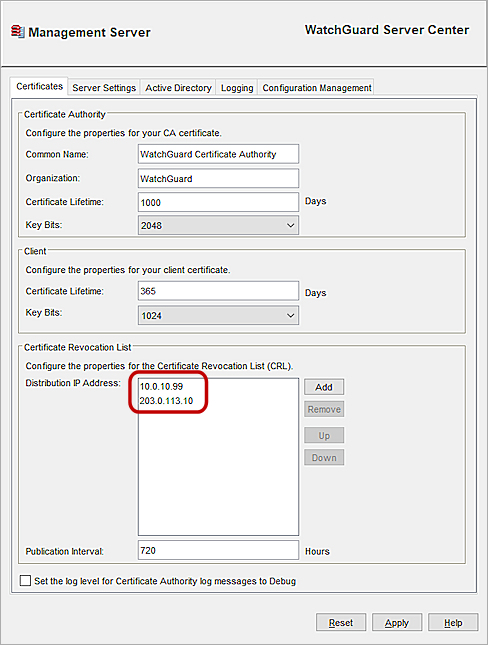488x645 pixels.
Task: Click the Reset button
Action: (x=341, y=623)
